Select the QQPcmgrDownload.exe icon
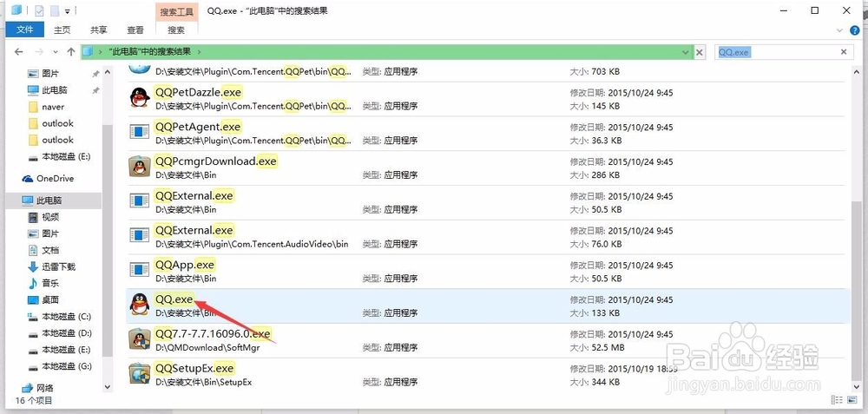The height and width of the screenshot is (414, 868). [140, 167]
